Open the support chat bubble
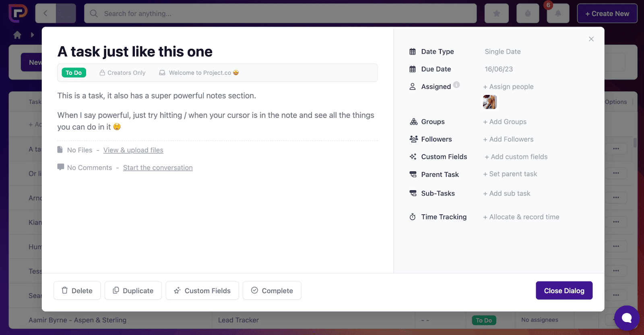Viewport: 644px width, 335px height. point(626,318)
